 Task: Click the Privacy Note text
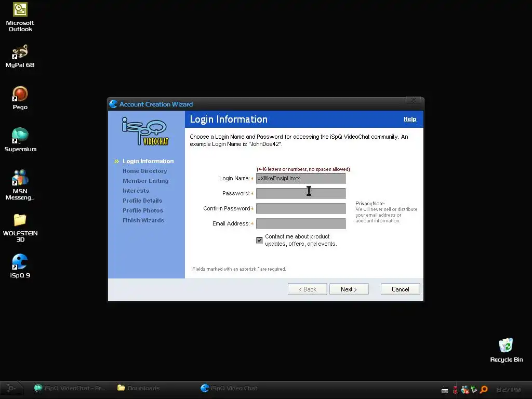(387, 212)
